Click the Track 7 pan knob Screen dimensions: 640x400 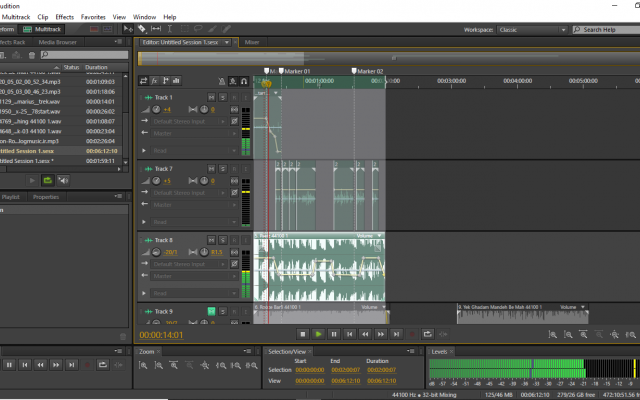point(204,181)
